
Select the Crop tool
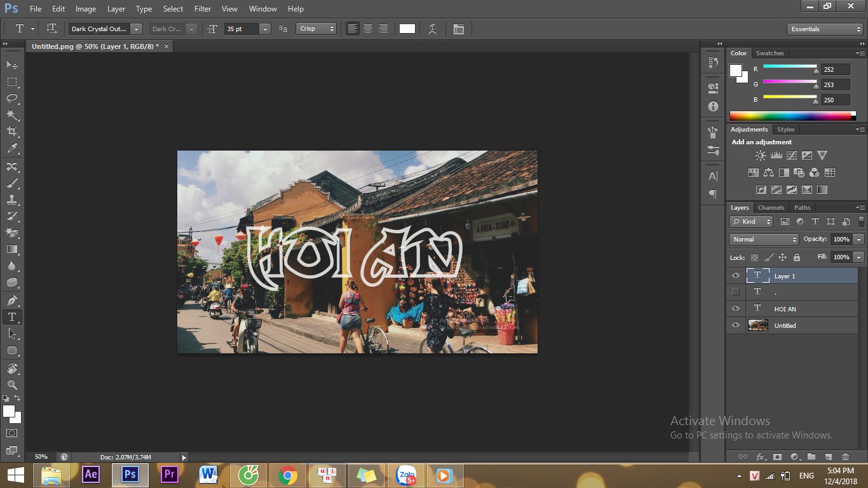pyautogui.click(x=12, y=132)
